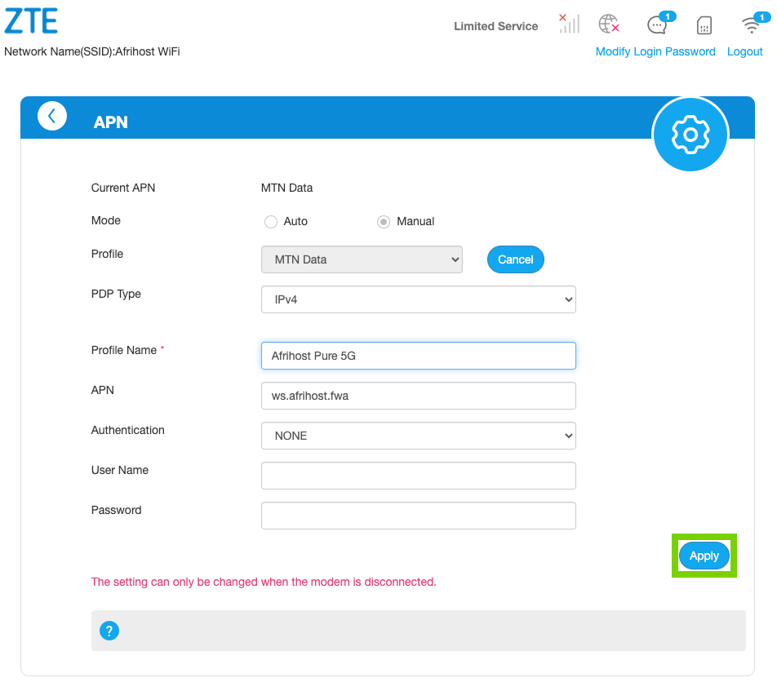777x700 pixels.
Task: Click the red modem disconnected warning text
Action: tap(264, 582)
